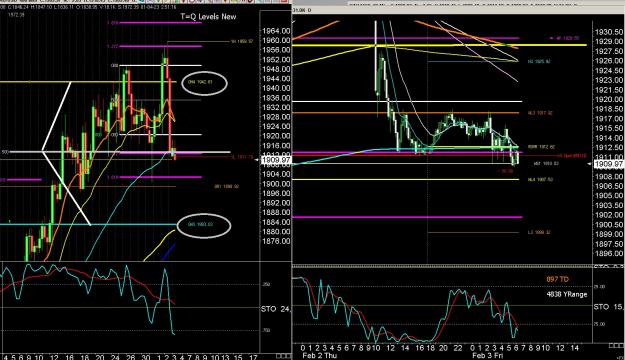625x360 pixels.
Task: Select 1915.50 on right chart price axis
Action: tap(609, 128)
